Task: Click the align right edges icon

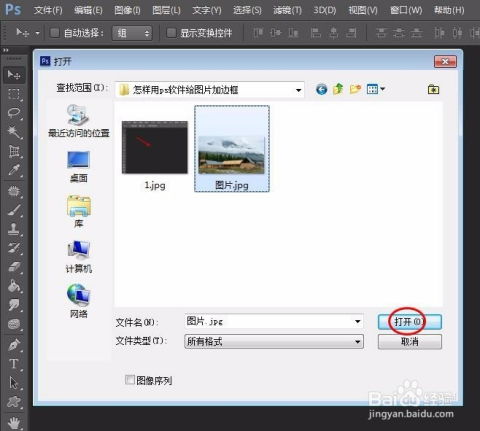Action: (351, 33)
